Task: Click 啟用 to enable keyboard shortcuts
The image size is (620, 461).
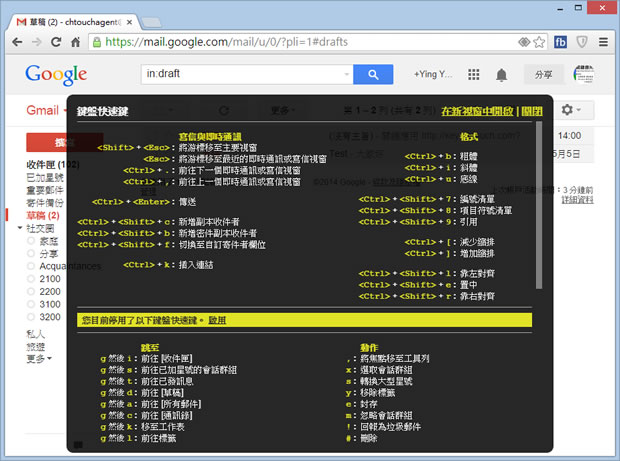Action: (x=217, y=320)
